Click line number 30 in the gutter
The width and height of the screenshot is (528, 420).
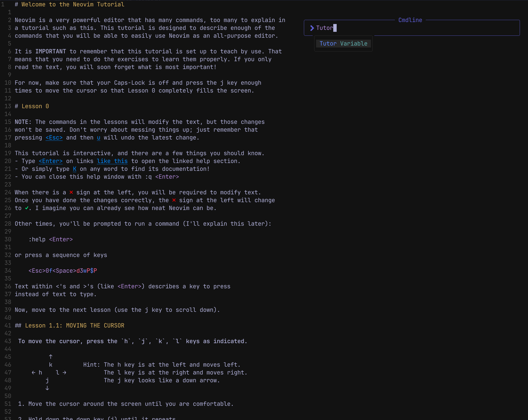8,239
